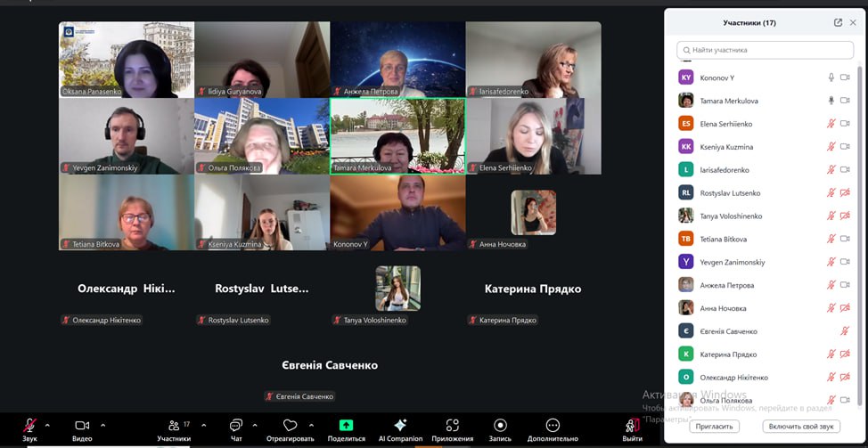The width and height of the screenshot is (868, 448).
Task: Click the Найти участника search field
Action: click(x=765, y=50)
